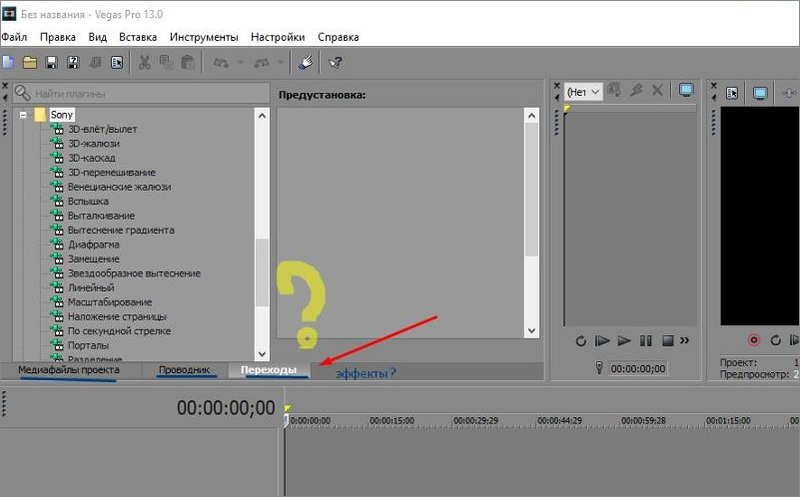Click plugin tree scrollbar up arrow
Viewport: 800px width, 497px height.
[x=262, y=115]
